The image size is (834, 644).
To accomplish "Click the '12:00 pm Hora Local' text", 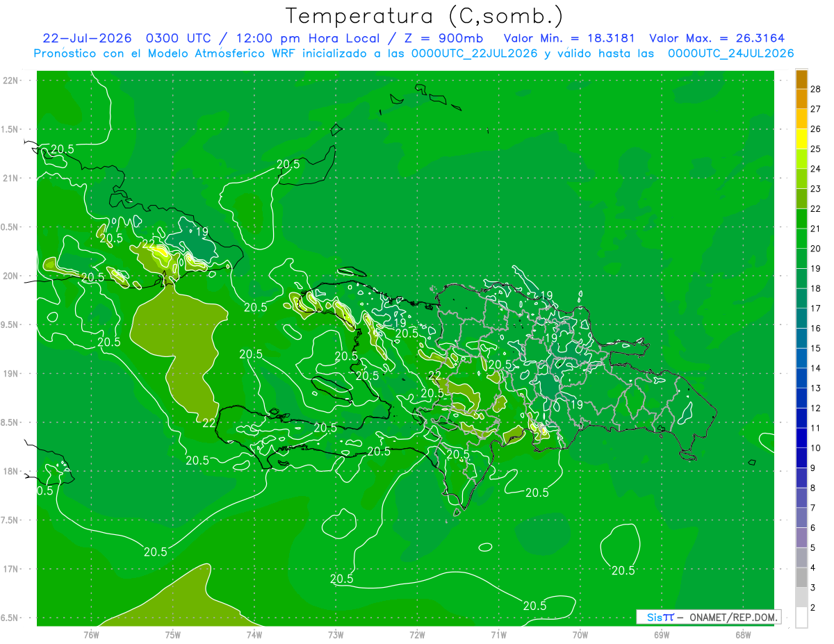I will pos(304,38).
